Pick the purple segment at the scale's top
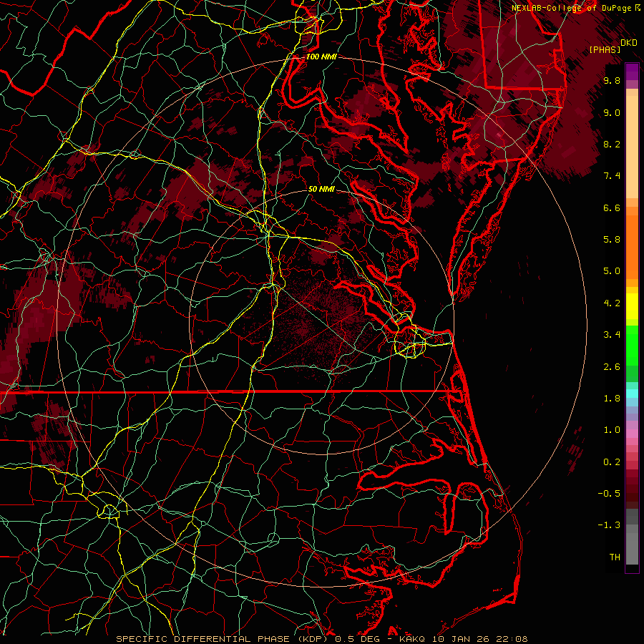This screenshot has height=644, width=644. click(x=632, y=72)
